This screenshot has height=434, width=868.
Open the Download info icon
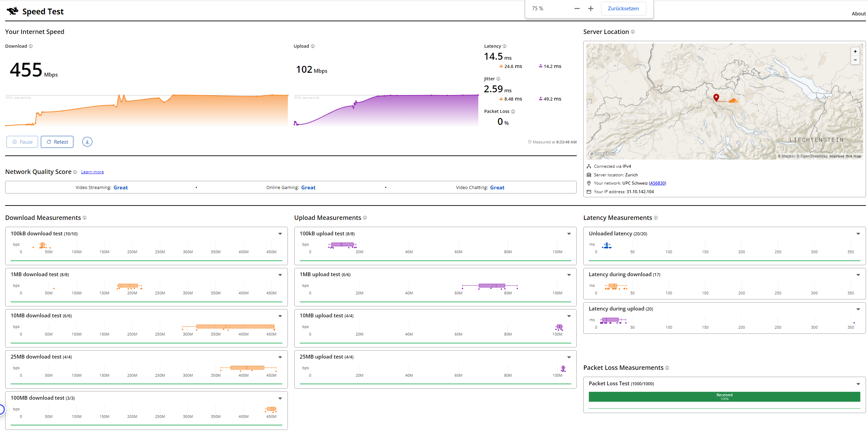click(x=31, y=46)
